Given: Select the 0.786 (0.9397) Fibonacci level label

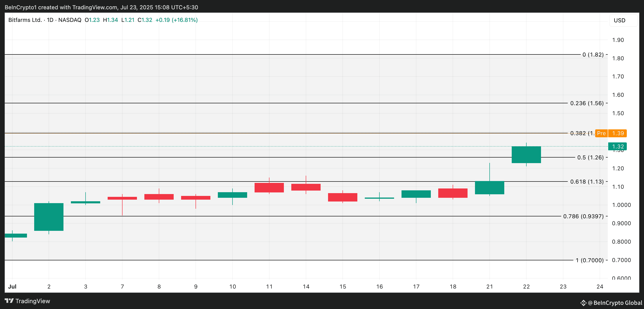Looking at the screenshot, I should [584, 216].
